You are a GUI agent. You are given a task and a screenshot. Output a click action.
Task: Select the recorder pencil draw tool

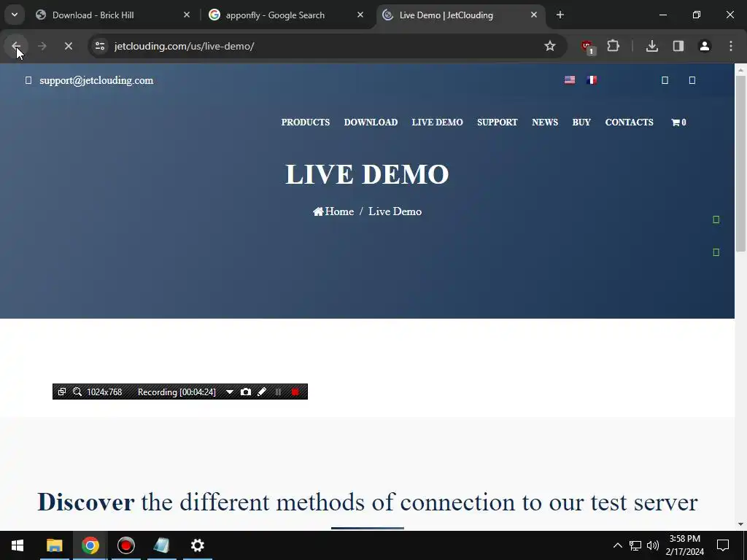point(262,392)
